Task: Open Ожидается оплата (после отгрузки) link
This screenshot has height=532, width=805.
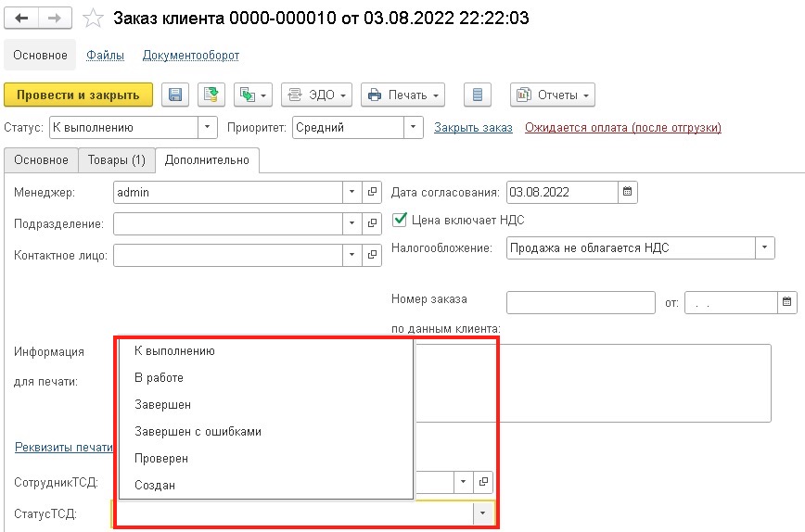Action: tap(622, 127)
